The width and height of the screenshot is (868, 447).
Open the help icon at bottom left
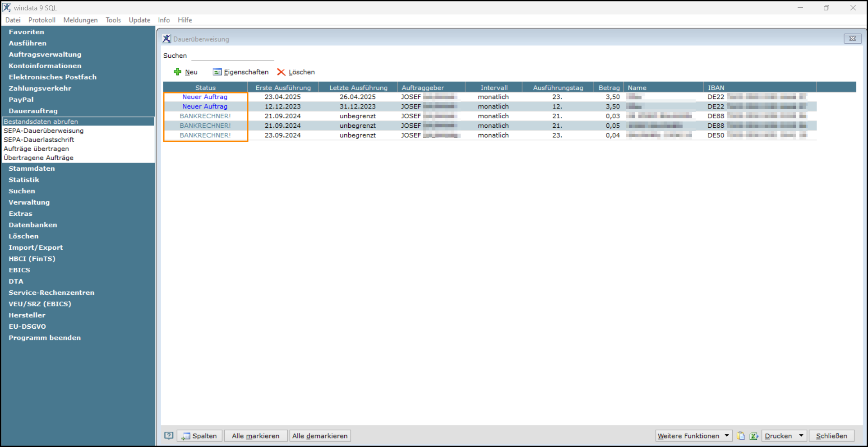(x=169, y=436)
